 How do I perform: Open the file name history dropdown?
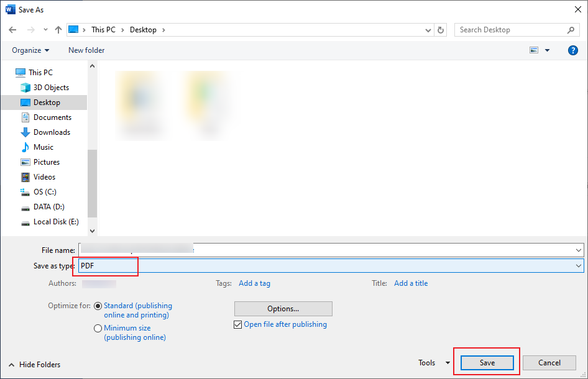coord(578,249)
